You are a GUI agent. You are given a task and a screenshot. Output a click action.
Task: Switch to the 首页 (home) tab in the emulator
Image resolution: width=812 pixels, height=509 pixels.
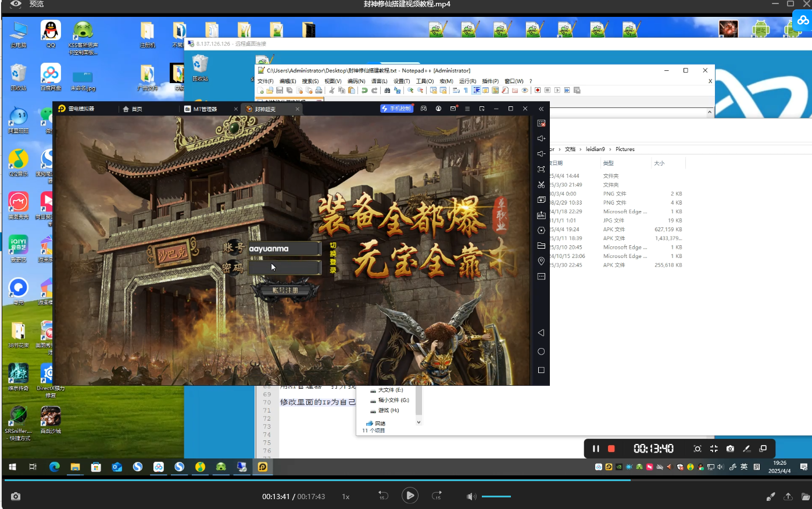[x=133, y=109]
